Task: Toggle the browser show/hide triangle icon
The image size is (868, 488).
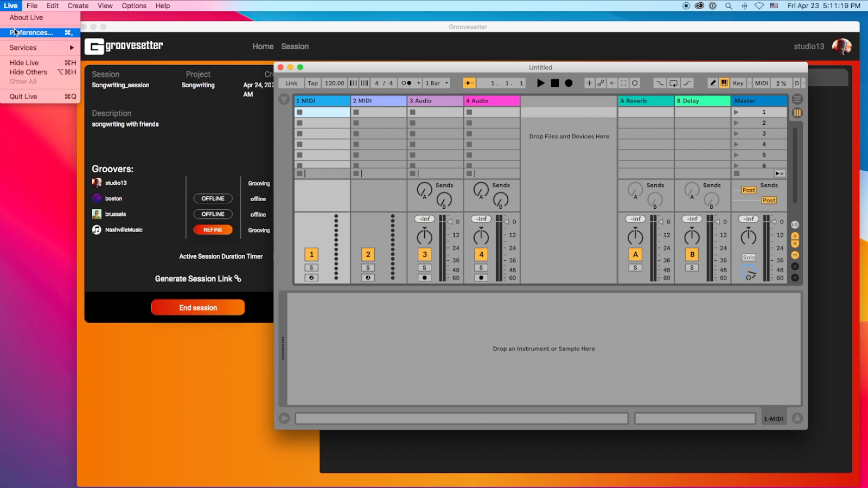Action: click(x=284, y=99)
